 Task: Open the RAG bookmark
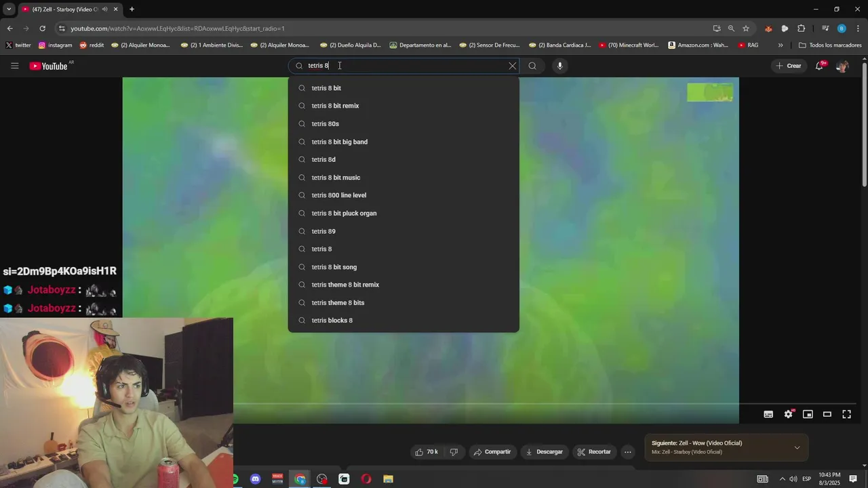748,45
